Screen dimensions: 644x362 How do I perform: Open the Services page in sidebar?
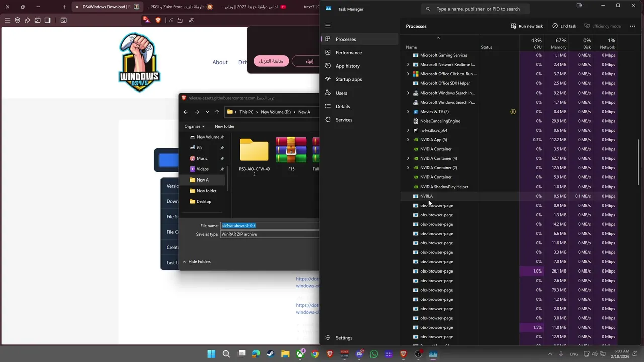pos(359,120)
